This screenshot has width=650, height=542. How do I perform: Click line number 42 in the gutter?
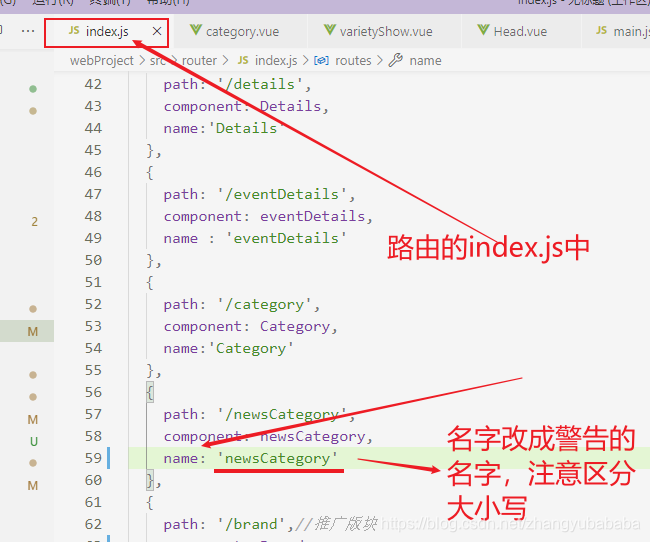pyautogui.click(x=93, y=84)
